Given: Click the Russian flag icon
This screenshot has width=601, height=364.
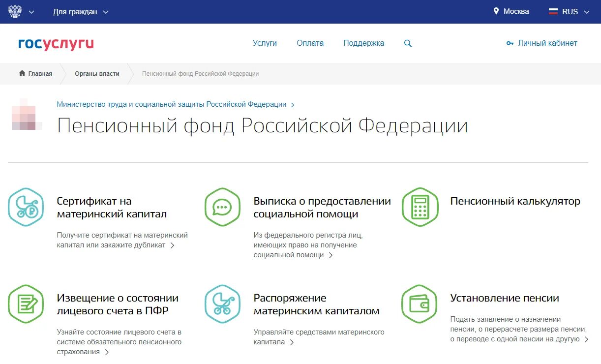Looking at the screenshot, I should pyautogui.click(x=553, y=11).
